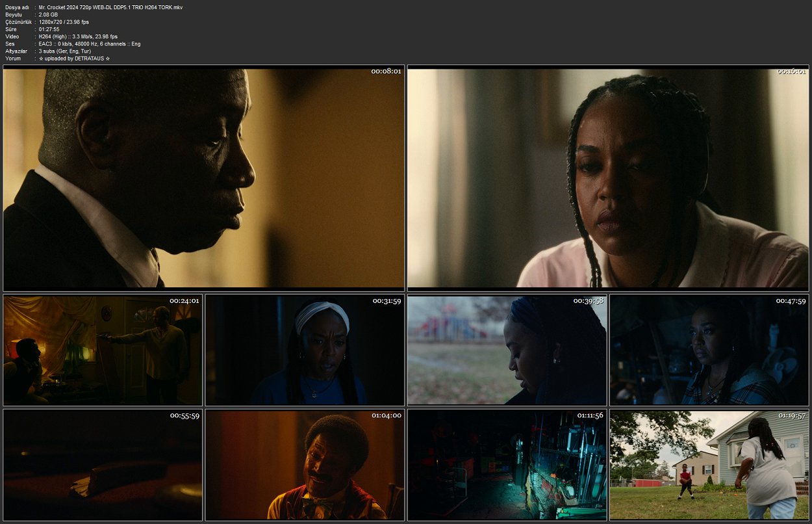812x524 pixels.
Task: Open the frame captured at 00:31:59
Action: tap(305, 350)
